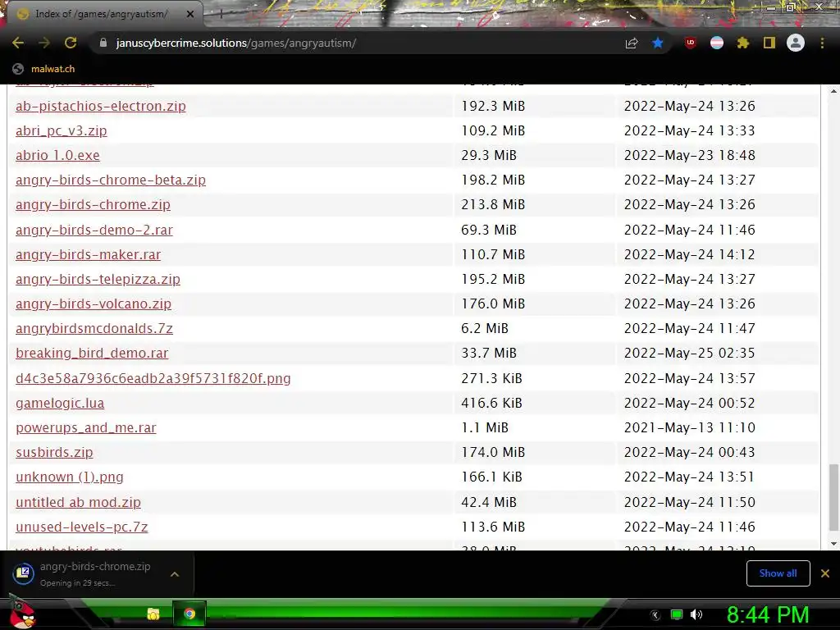Screen dimensions: 840x630
Task: Click the page scrollbar down arrow
Action: (833, 543)
